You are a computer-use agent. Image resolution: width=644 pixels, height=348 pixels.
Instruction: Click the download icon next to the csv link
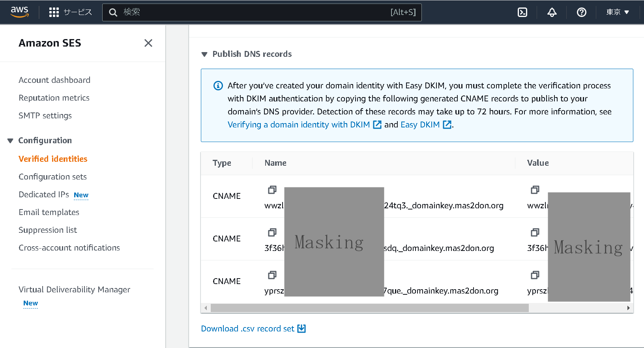[x=301, y=329]
